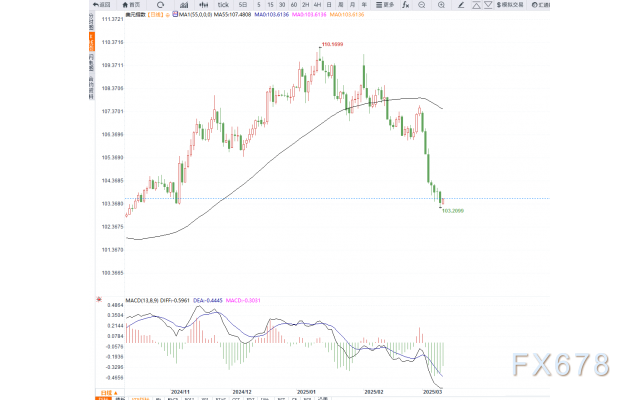Switch to 5日 timeframe
The width and height of the screenshot is (640, 400).
(x=227, y=5)
